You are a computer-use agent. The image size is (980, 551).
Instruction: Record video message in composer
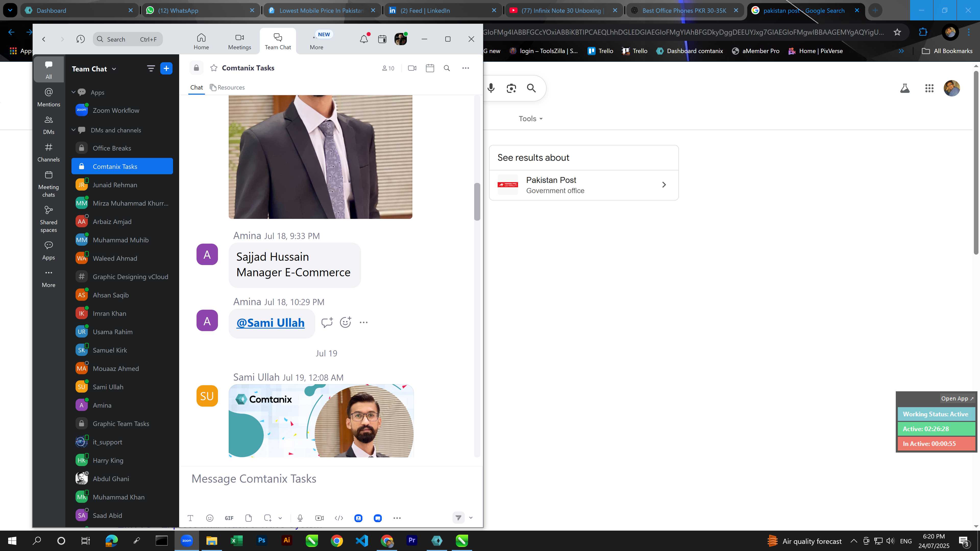(320, 518)
